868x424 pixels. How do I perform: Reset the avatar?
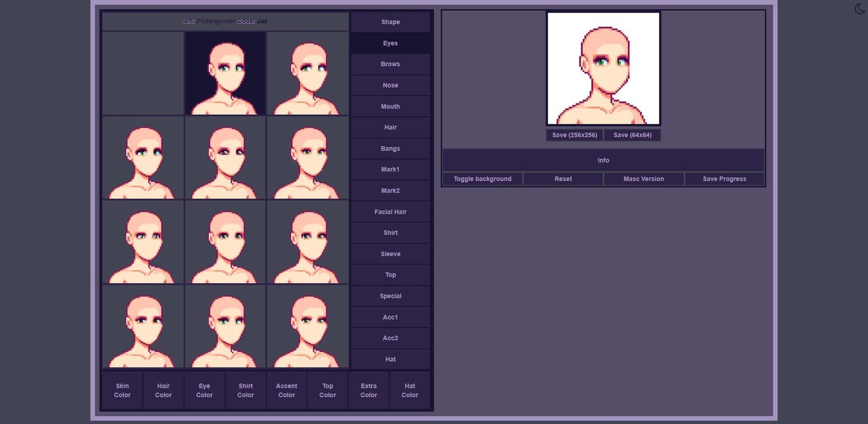(562, 178)
